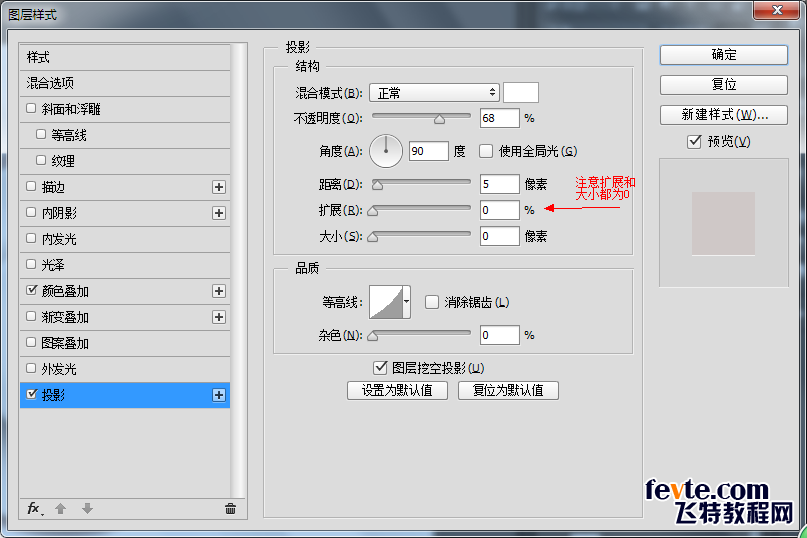Select 混合选项 in the left list

[125, 83]
